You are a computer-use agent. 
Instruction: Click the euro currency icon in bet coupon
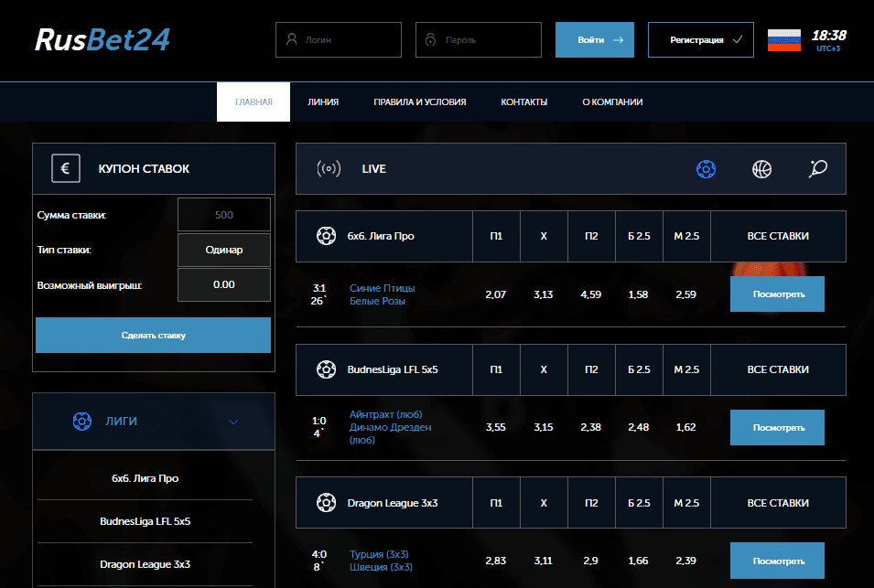pos(64,168)
